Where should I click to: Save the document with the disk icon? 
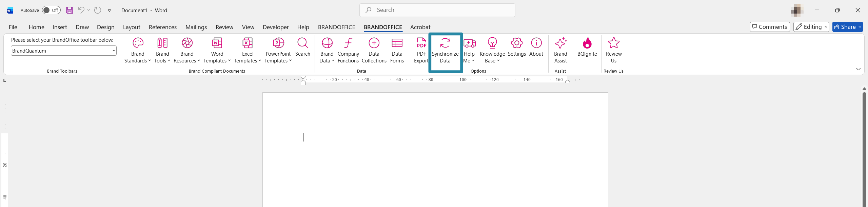[x=70, y=10]
